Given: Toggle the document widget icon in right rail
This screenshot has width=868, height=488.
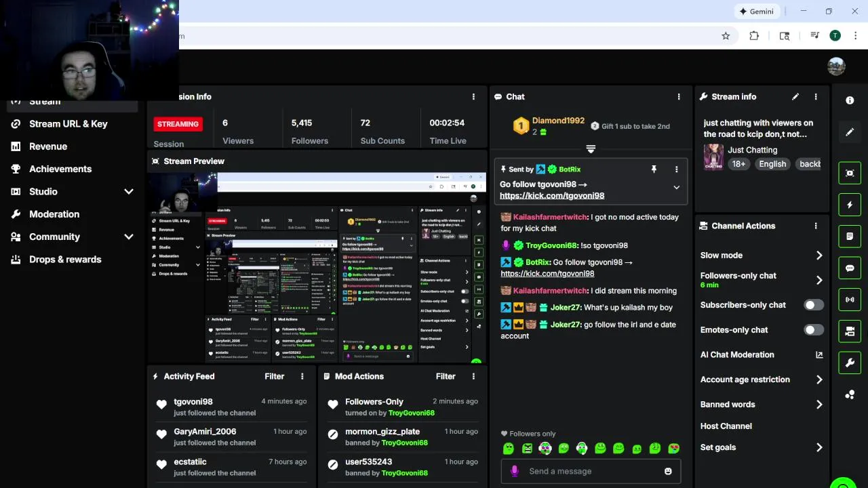Looking at the screenshot, I should point(850,237).
